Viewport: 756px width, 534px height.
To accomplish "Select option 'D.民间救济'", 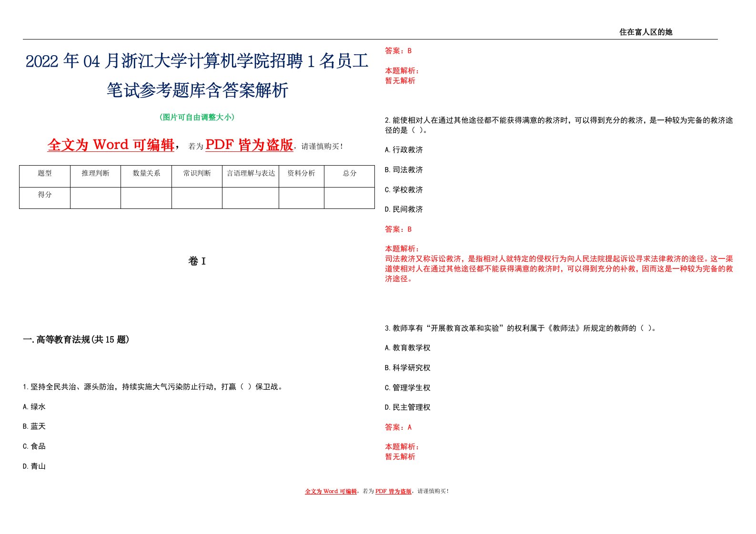I will click(x=404, y=209).
